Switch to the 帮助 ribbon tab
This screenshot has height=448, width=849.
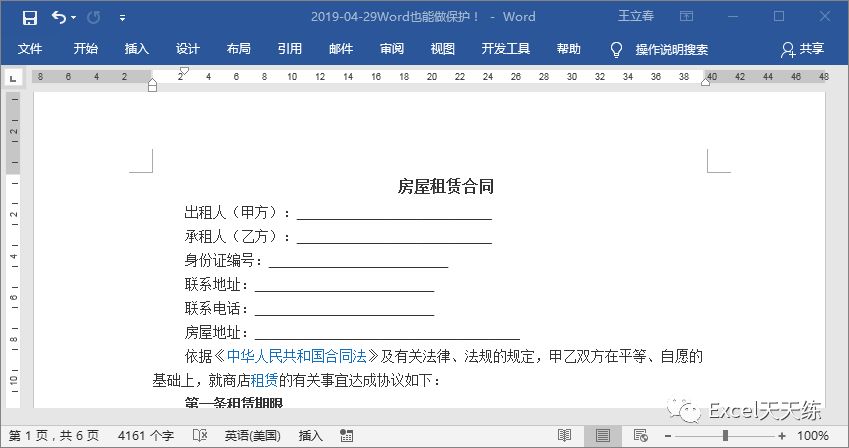[569, 49]
